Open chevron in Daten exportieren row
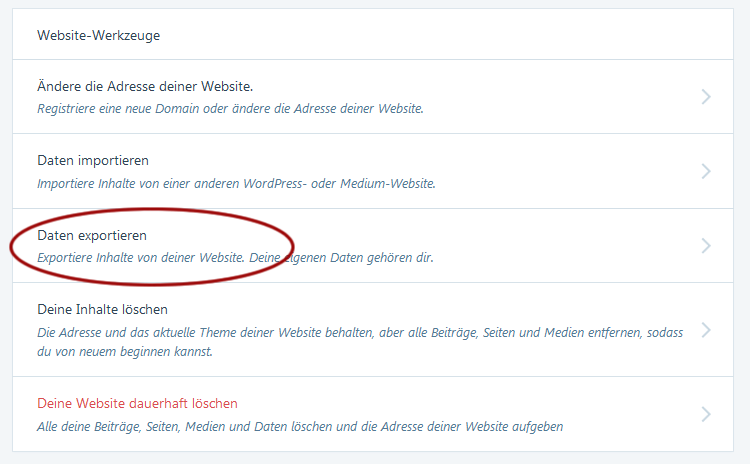Image resolution: width=750 pixels, height=464 pixels. click(x=706, y=246)
